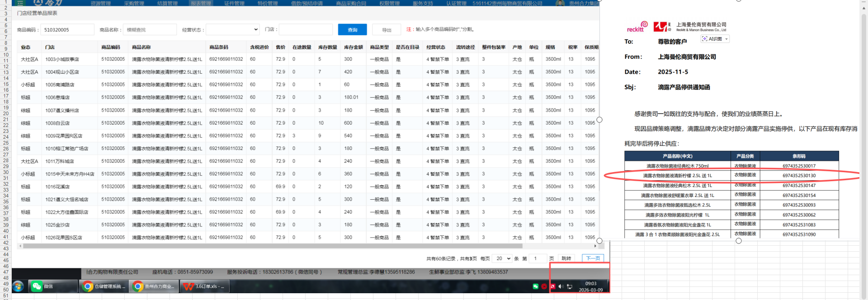Click the blue 查询 button
868x300 pixels.
click(352, 30)
